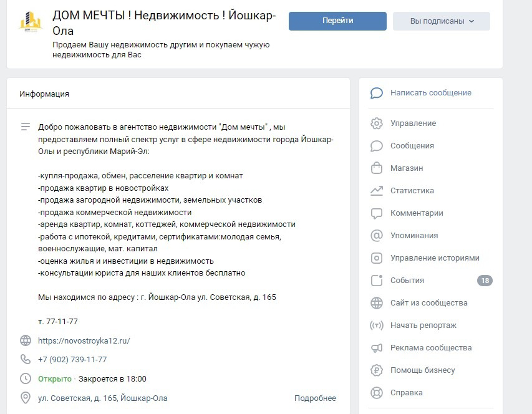This screenshot has width=532, height=414.
Task: Open address ул. Советская, д. 165, Йошкар-Ола
Action: 103,398
